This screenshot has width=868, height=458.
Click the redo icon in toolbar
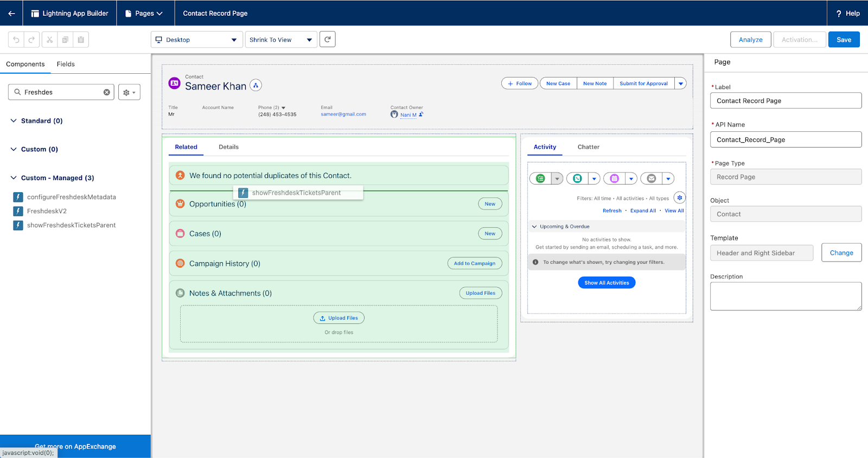pyautogui.click(x=31, y=40)
